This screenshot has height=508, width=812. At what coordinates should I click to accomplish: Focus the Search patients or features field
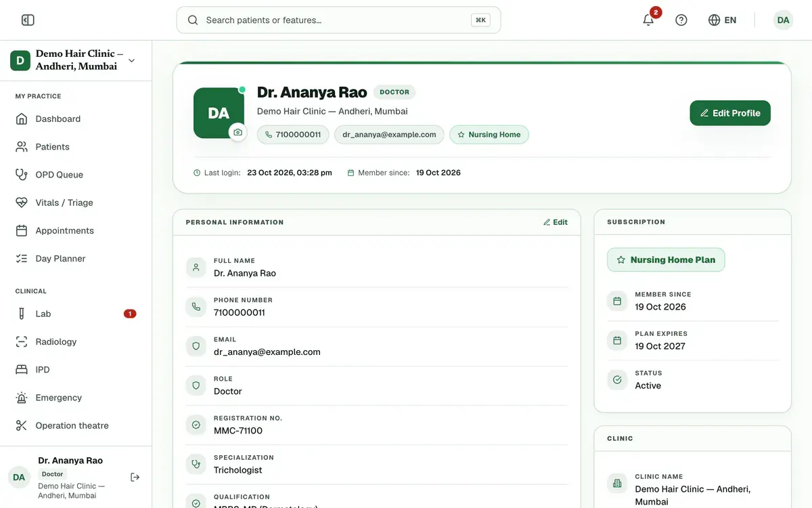(x=338, y=20)
